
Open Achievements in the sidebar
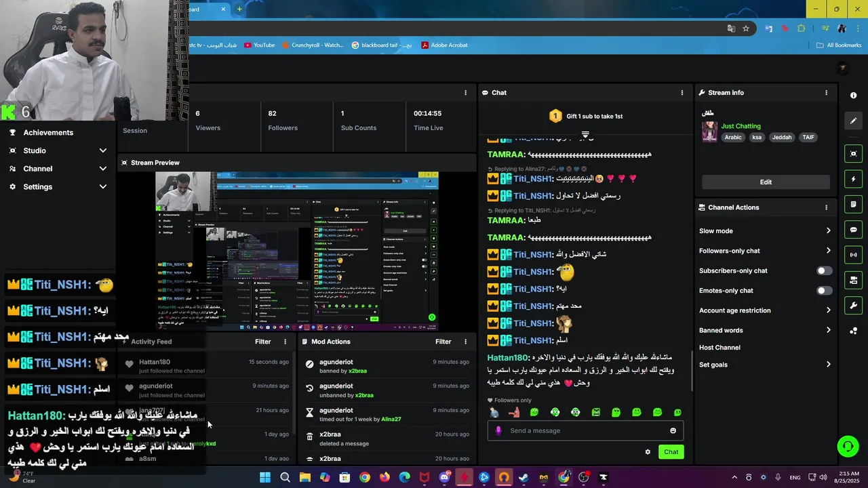[x=48, y=133]
